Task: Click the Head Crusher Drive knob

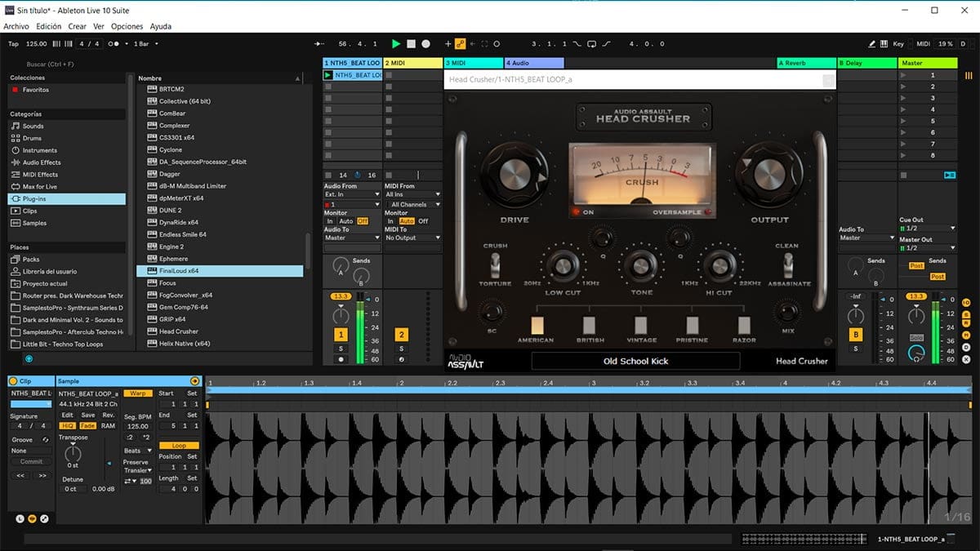Action: pos(514,174)
